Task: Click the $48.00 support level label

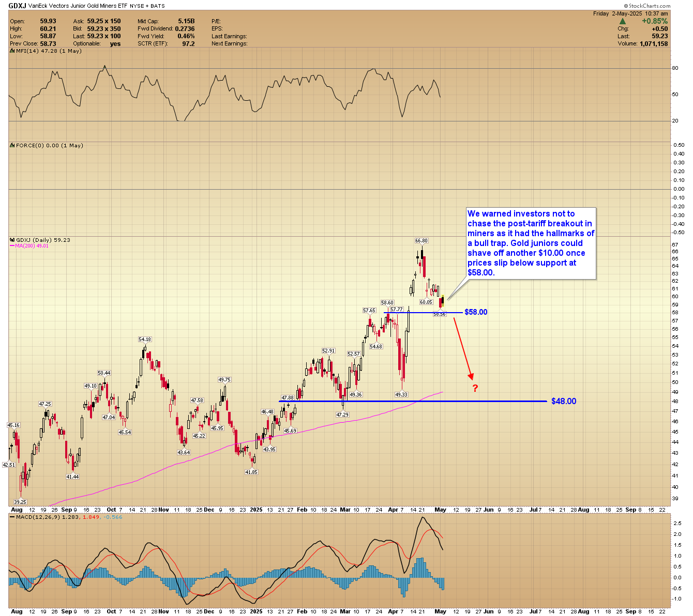Action: [x=564, y=402]
